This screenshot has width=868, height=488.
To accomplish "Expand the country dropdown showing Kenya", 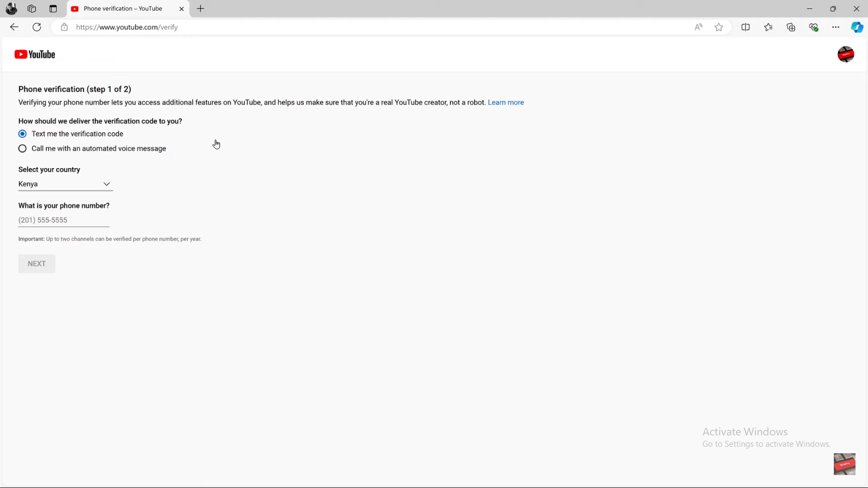I will tap(65, 184).
